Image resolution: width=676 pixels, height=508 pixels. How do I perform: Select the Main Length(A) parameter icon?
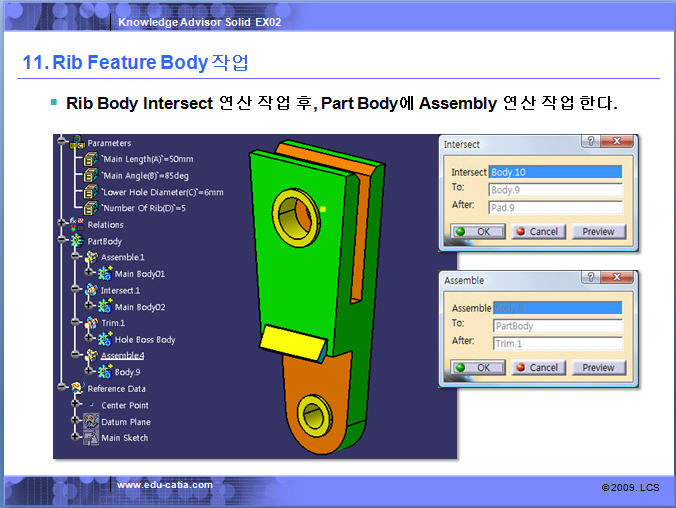(x=91, y=159)
